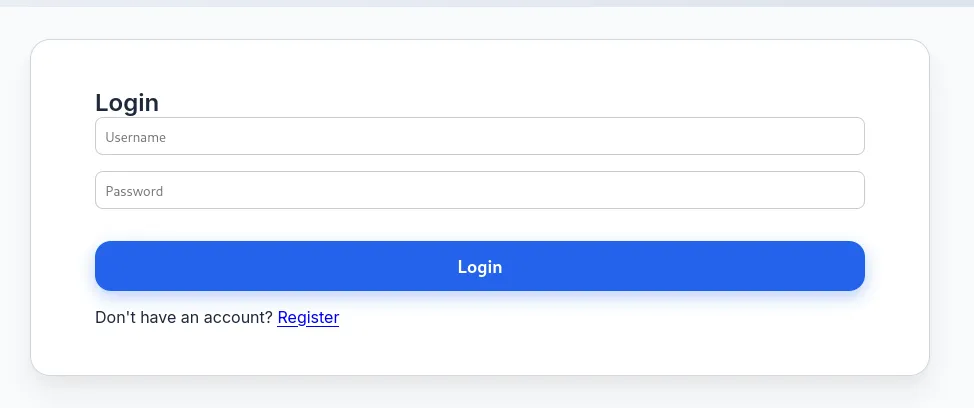This screenshot has width=974, height=408.
Task: Click the right end of the Password field
Action: pos(845,191)
